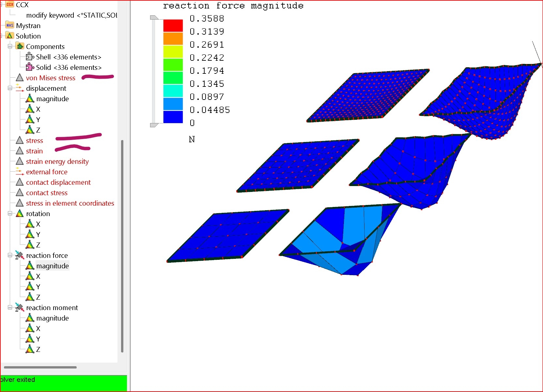The image size is (543, 392).
Task: Click the reaction moment node icon
Action: [20, 307]
